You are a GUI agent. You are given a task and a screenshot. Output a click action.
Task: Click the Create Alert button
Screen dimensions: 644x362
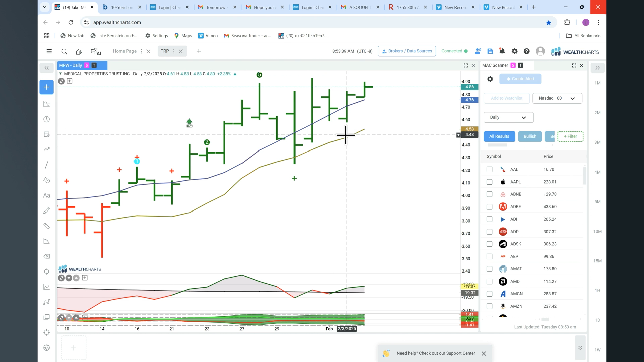520,79
